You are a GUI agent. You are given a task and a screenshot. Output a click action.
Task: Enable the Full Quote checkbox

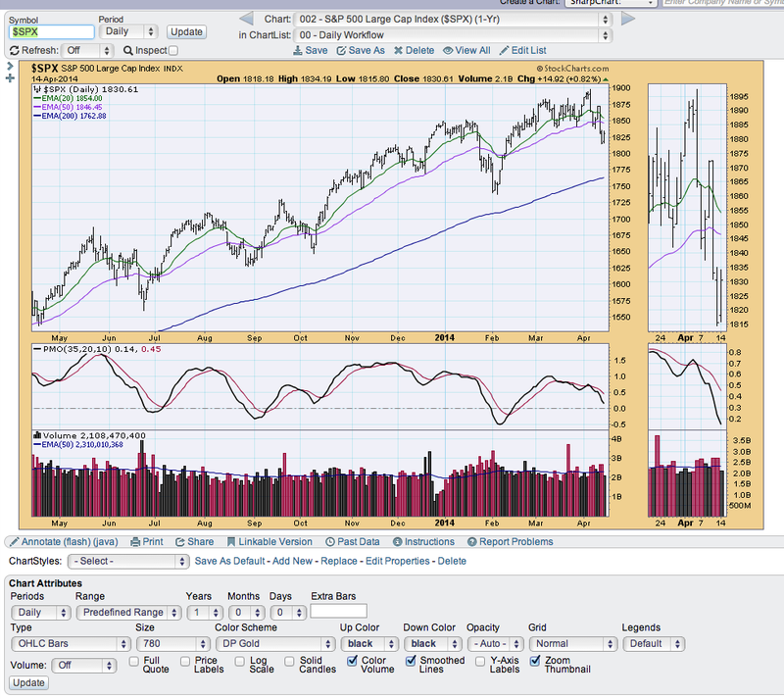[x=133, y=662]
